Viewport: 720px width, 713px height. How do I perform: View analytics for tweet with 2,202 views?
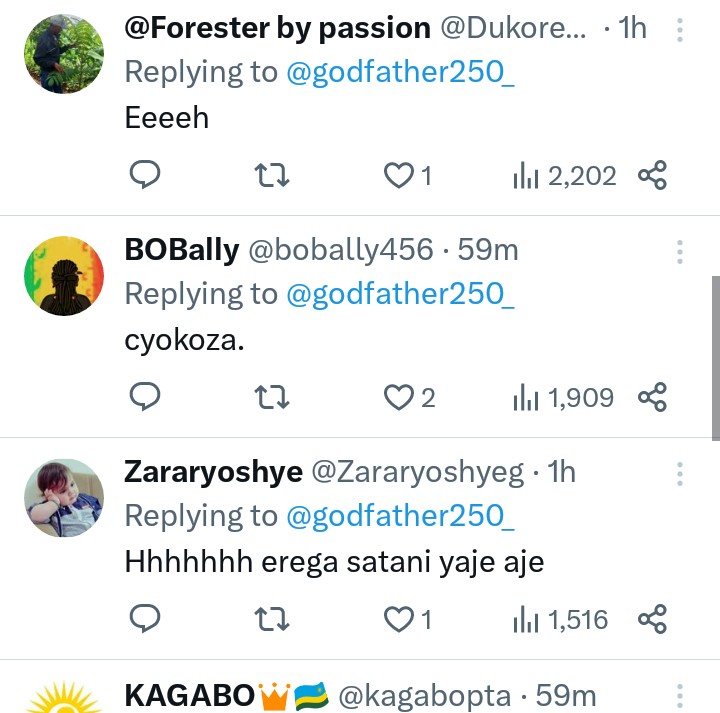[x=564, y=177]
